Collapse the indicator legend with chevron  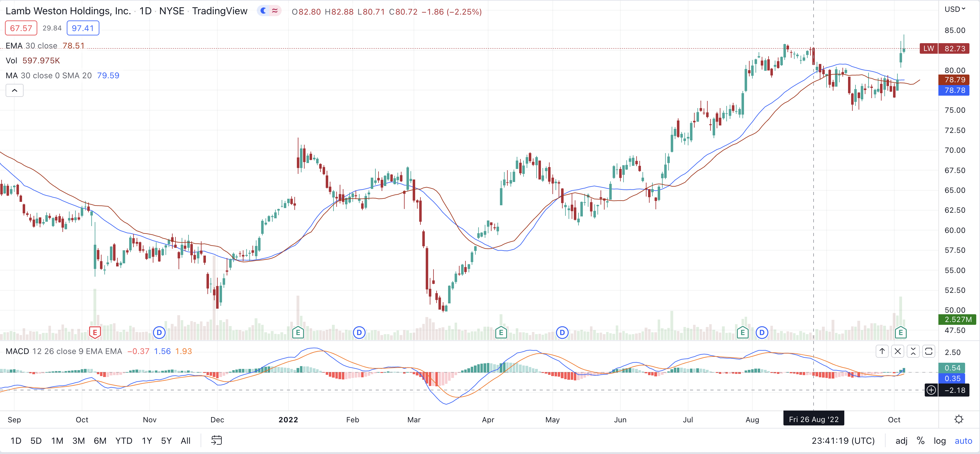click(x=15, y=91)
